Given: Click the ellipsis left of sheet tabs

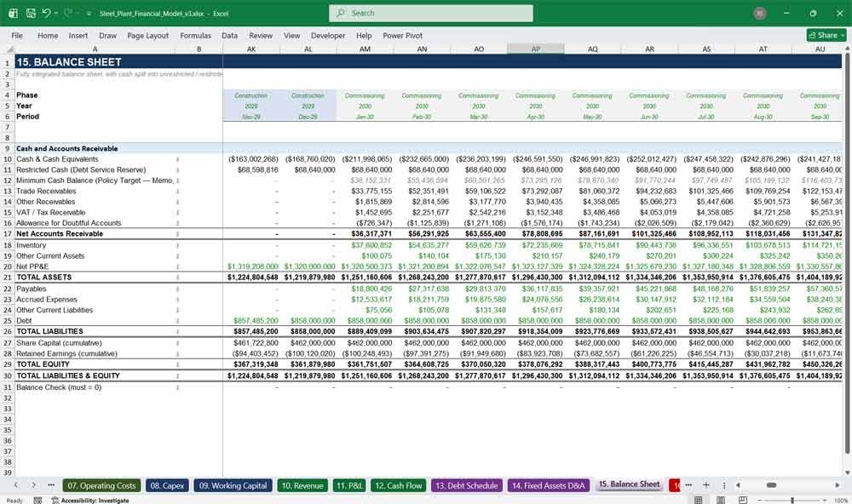Looking at the screenshot, I should 51,485.
